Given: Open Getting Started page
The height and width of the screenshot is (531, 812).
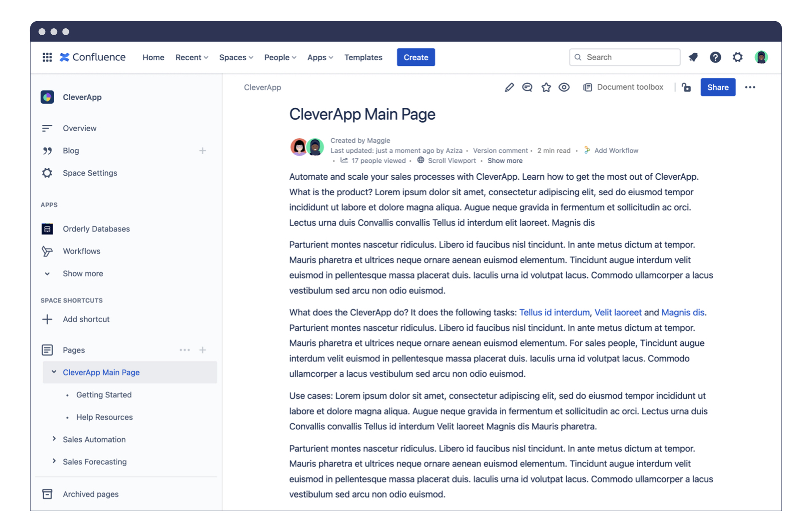Looking at the screenshot, I should click(x=104, y=394).
